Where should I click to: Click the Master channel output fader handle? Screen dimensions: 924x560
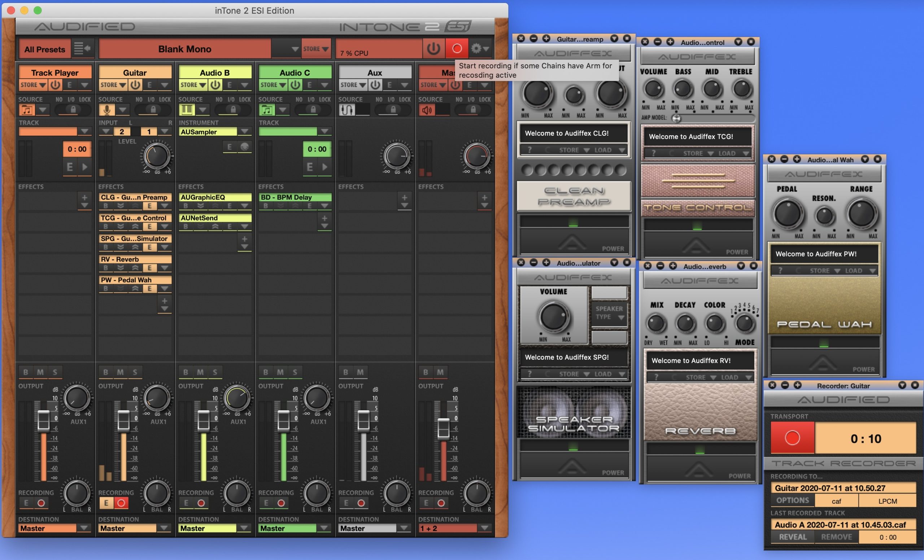443,428
